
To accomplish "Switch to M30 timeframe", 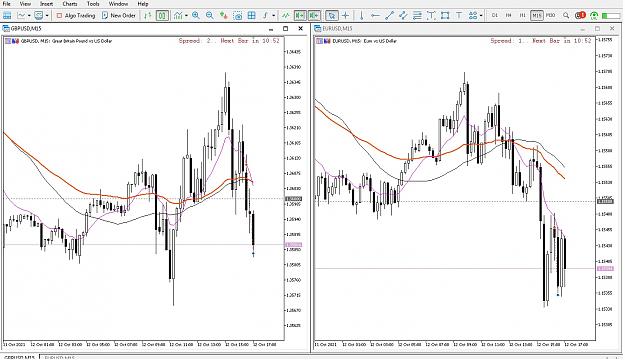I will [550, 16].
